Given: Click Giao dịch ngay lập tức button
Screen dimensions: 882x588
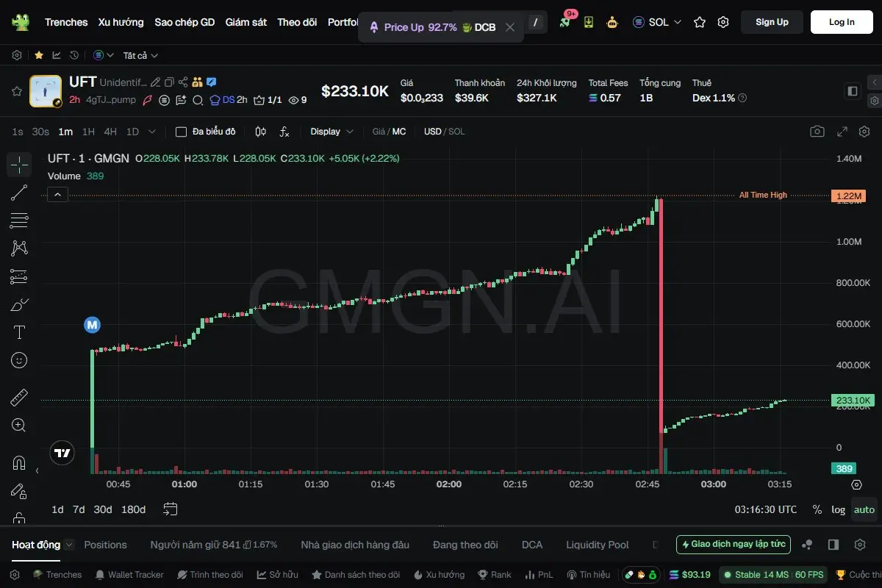Looking at the screenshot, I should [734, 545].
